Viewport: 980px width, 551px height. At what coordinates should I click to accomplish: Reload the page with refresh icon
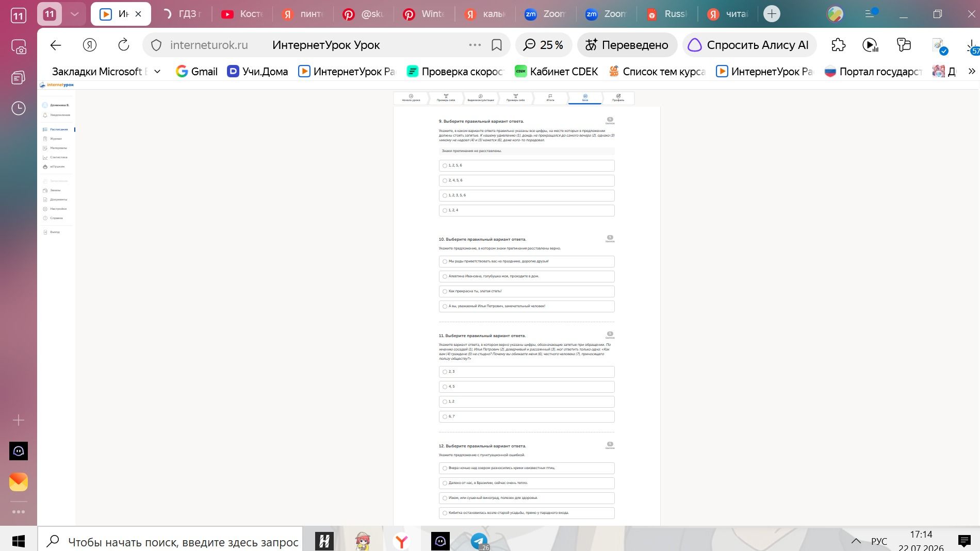tap(124, 45)
